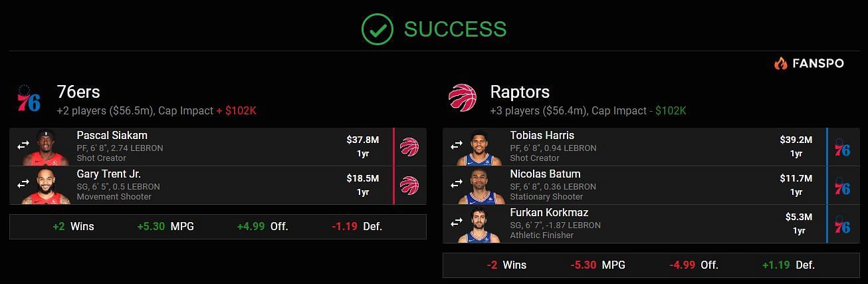Click the swap arrows icon beside Tobias Harris
Viewport: 868px width, 284px height.
(x=457, y=146)
